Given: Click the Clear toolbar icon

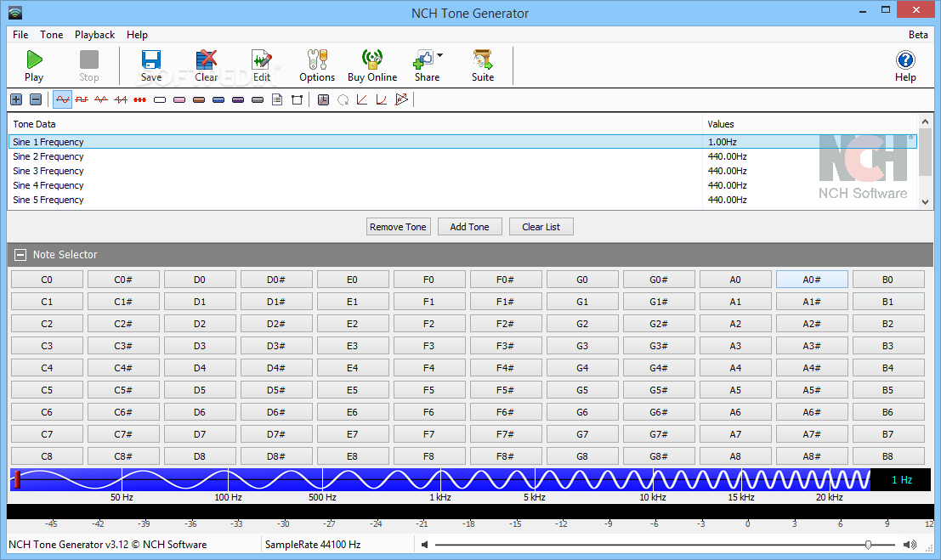Looking at the screenshot, I should pos(207,65).
